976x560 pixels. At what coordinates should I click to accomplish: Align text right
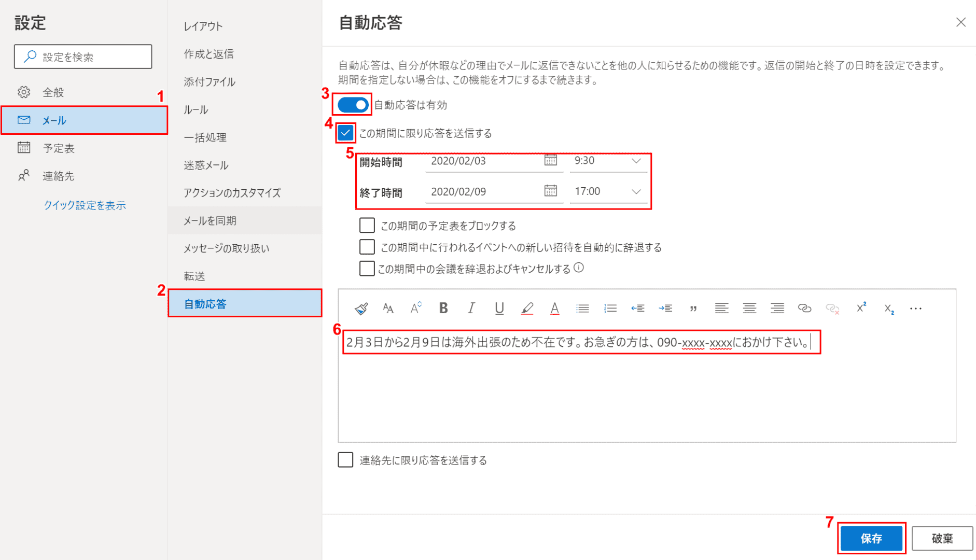click(x=777, y=309)
